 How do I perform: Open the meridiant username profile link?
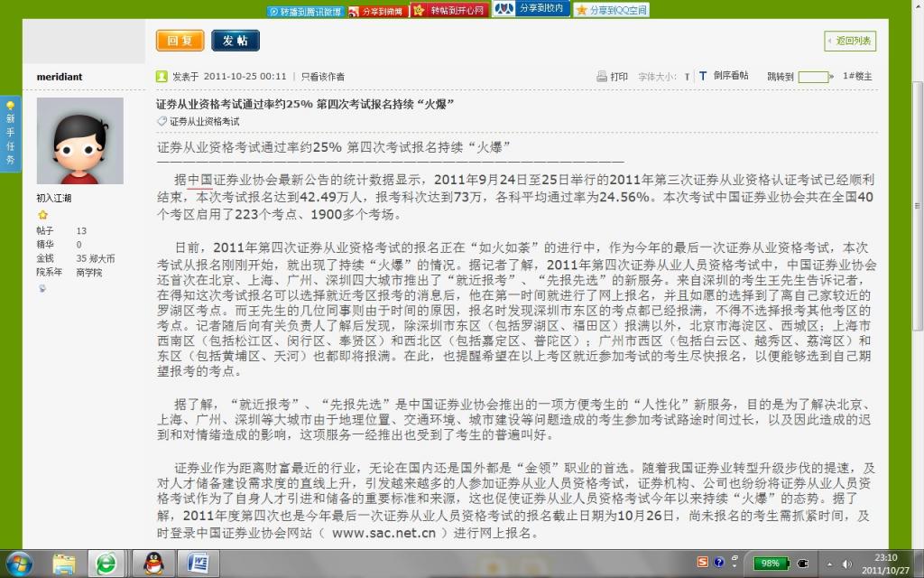point(60,77)
